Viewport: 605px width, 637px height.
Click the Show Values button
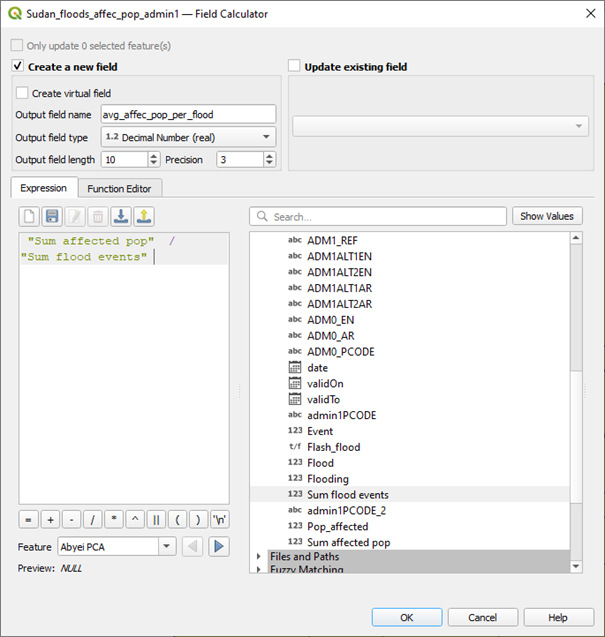click(546, 216)
